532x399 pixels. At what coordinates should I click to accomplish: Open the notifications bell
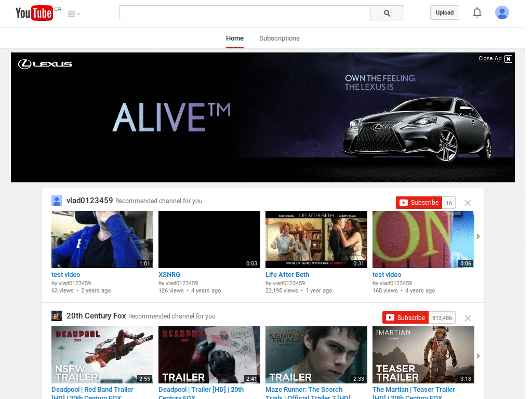coord(477,13)
